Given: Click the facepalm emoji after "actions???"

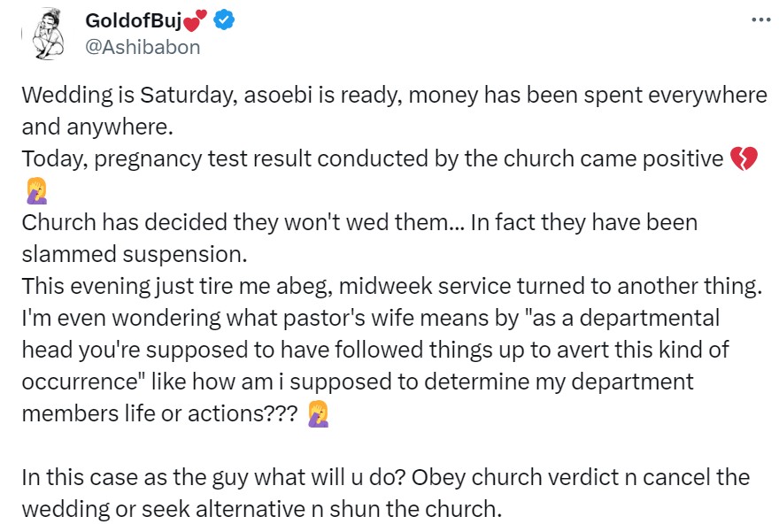Looking at the screenshot, I should pos(316,413).
